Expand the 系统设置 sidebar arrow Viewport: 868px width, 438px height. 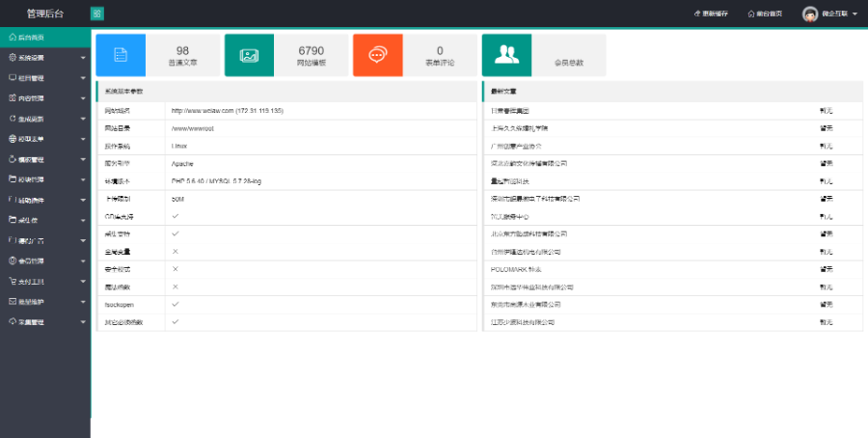83,58
